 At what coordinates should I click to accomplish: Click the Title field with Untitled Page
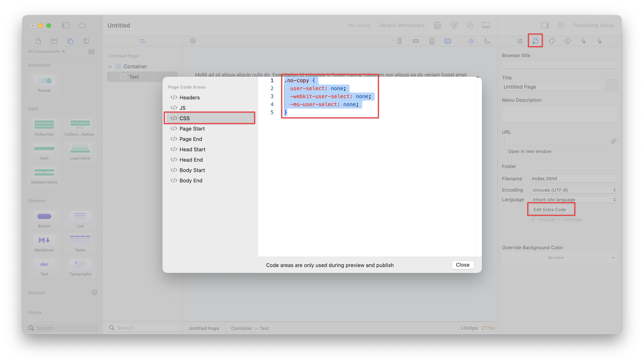pyautogui.click(x=552, y=87)
